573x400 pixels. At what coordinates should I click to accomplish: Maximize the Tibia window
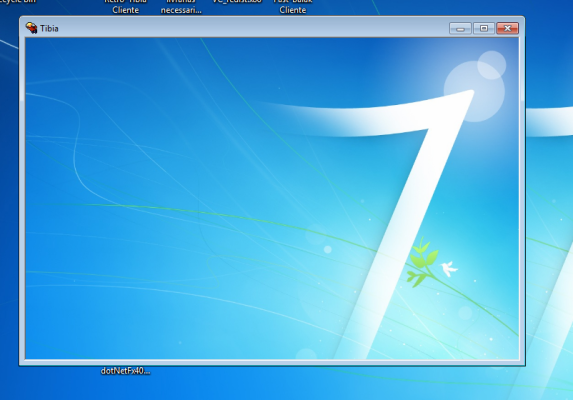click(x=484, y=28)
